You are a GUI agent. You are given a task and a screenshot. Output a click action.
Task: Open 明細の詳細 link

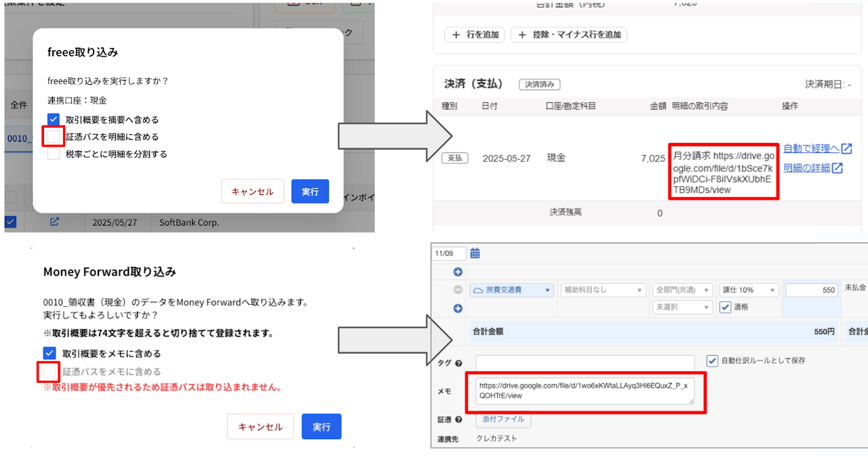[x=807, y=168]
